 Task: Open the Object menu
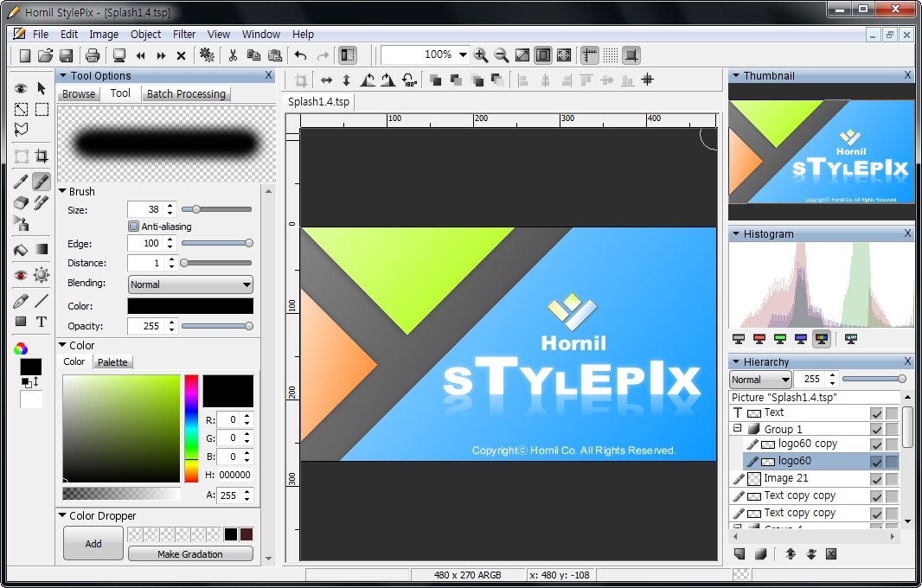145,34
